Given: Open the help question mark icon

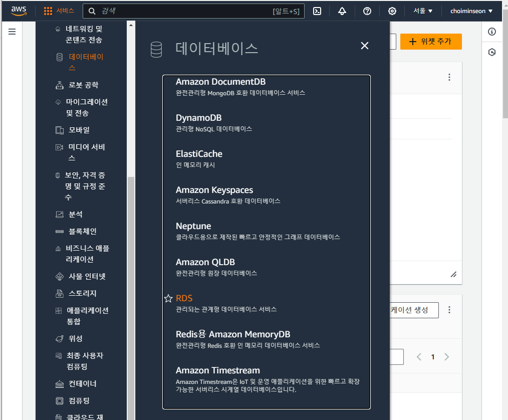Looking at the screenshot, I should (367, 11).
